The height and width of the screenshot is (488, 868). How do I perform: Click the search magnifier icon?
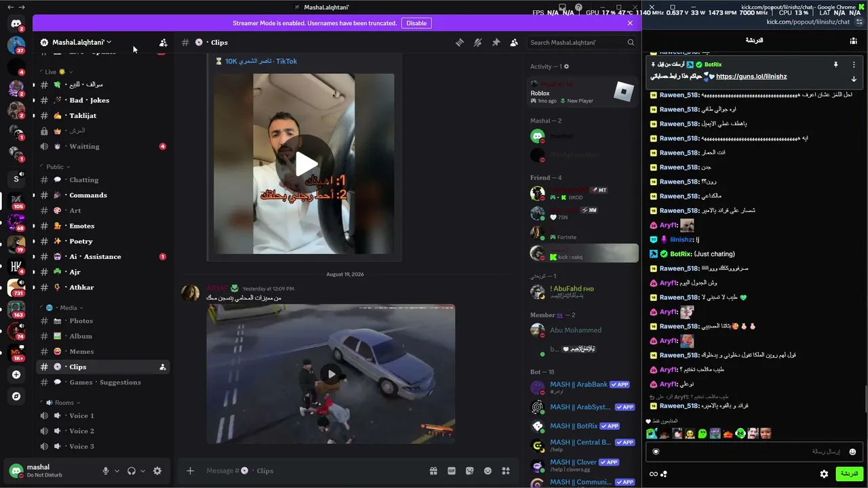click(x=631, y=42)
